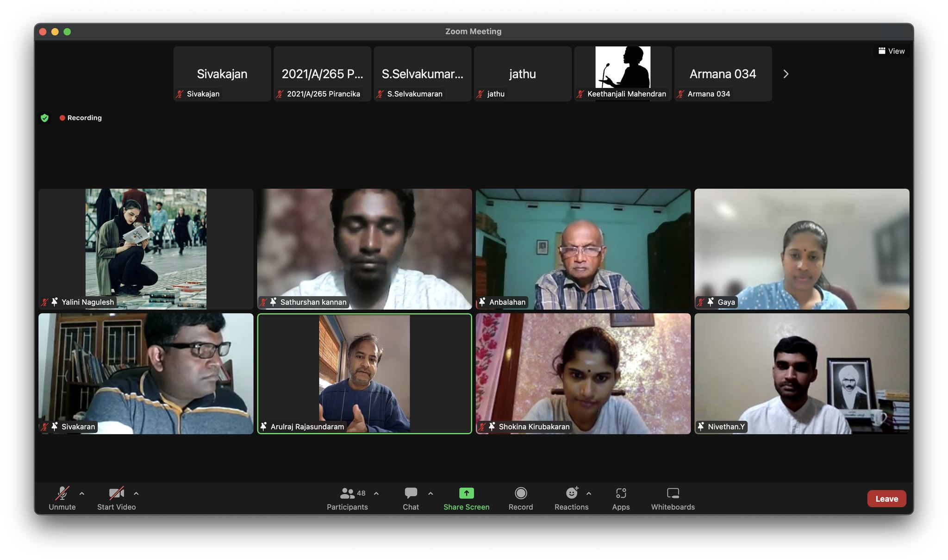Select Nivethan.Y video tile
This screenshot has width=948, height=560.
click(802, 374)
